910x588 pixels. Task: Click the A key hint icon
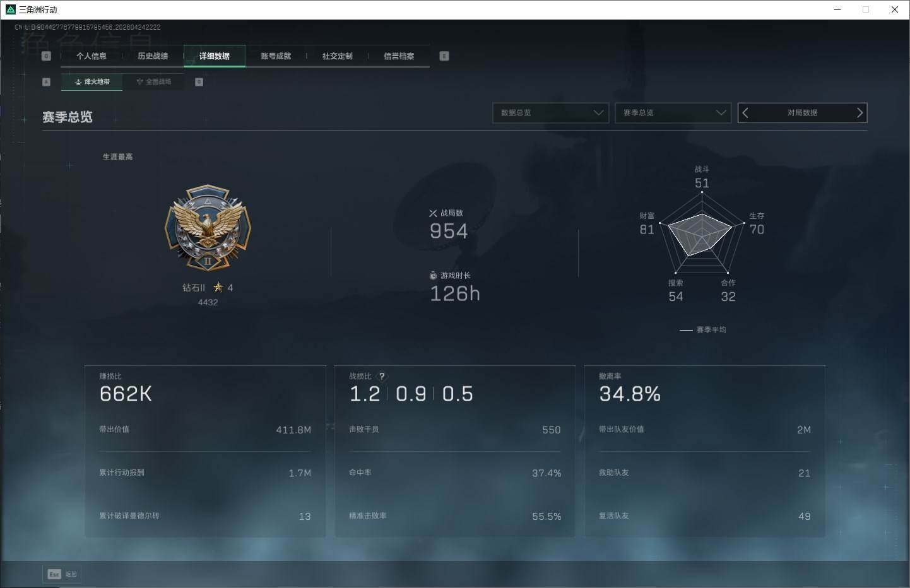click(46, 82)
